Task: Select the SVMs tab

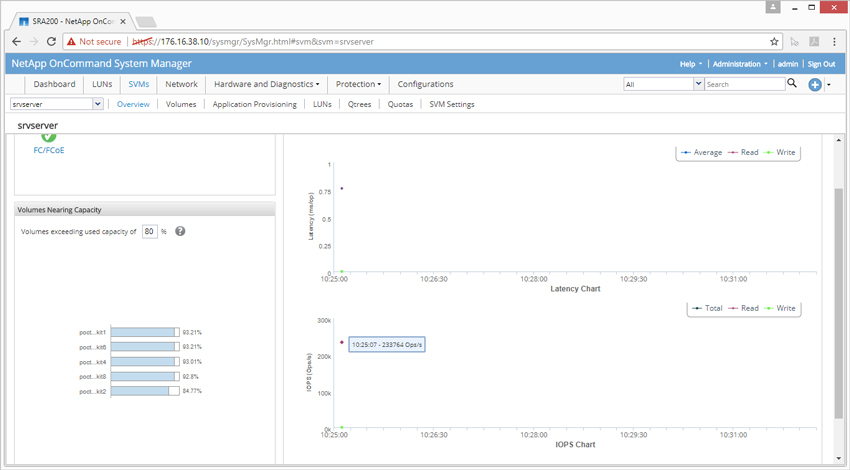Action: pyautogui.click(x=139, y=84)
